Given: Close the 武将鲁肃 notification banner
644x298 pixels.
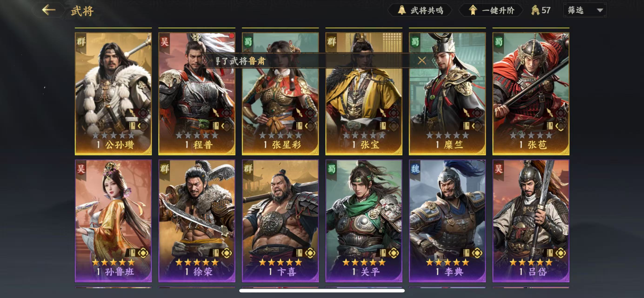Looking at the screenshot, I should pos(422,60).
